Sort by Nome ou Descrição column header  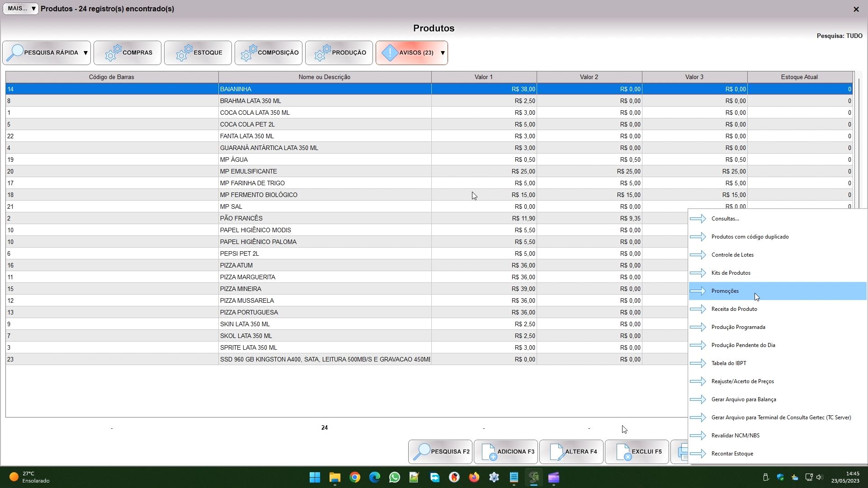[324, 77]
